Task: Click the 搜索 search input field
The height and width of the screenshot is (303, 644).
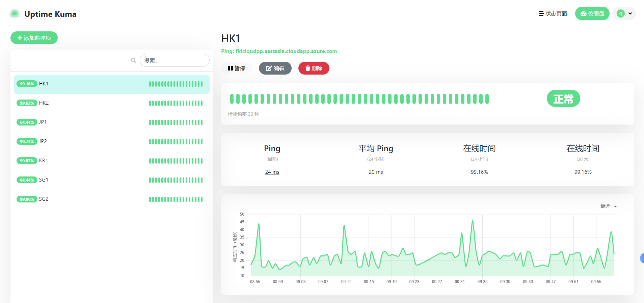Action: (175, 60)
